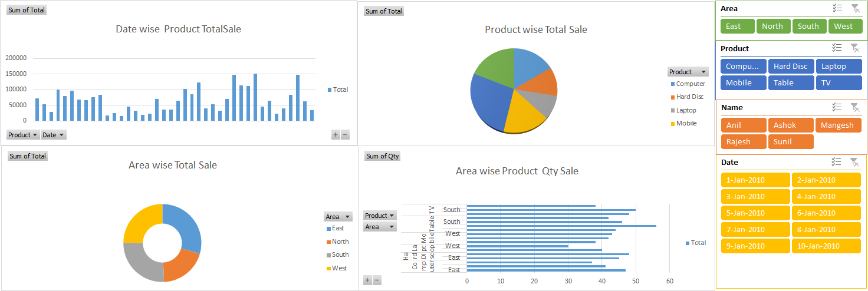Select 9-Jan-2010 in Date slicer
Image resolution: width=868 pixels, height=291 pixels.
(755, 246)
